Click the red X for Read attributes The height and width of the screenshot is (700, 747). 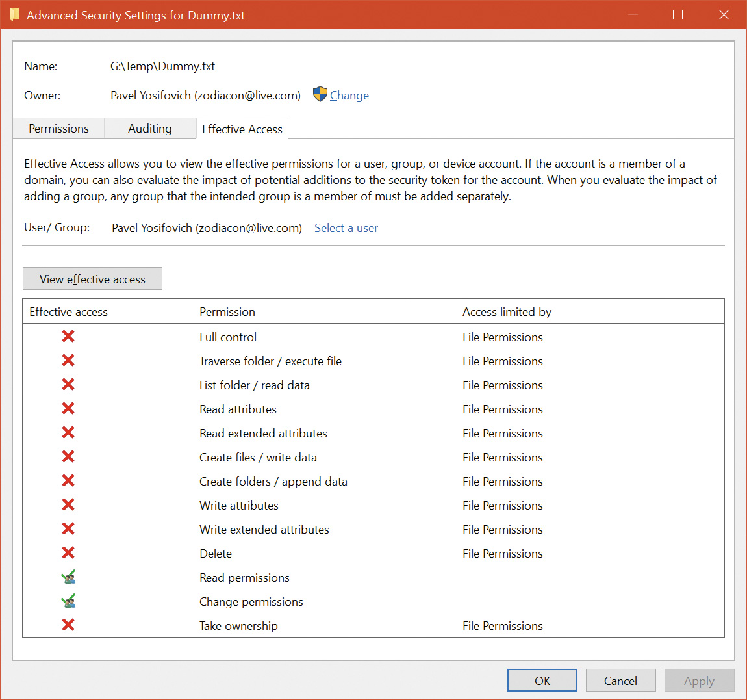pyautogui.click(x=68, y=408)
